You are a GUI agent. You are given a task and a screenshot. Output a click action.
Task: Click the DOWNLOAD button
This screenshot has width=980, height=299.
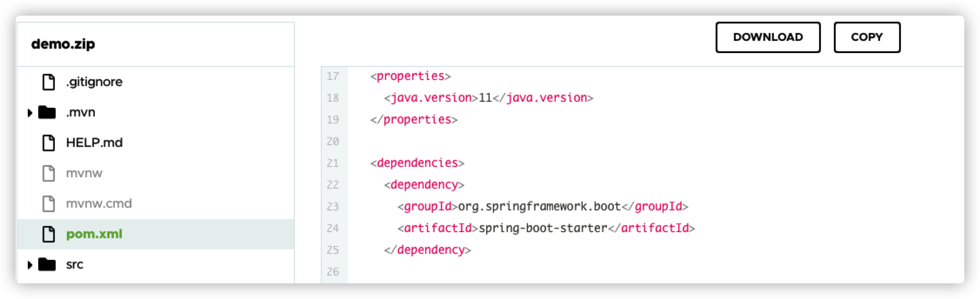(x=768, y=37)
